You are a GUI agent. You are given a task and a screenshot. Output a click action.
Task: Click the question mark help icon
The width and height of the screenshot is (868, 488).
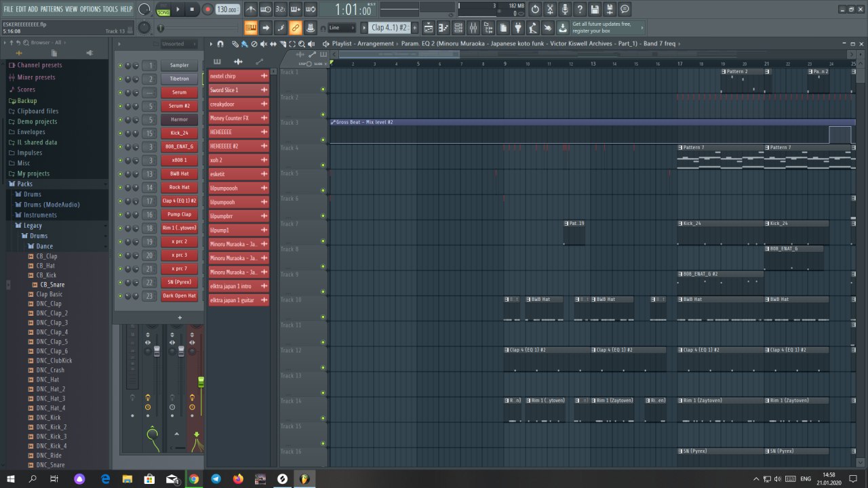[x=580, y=9]
